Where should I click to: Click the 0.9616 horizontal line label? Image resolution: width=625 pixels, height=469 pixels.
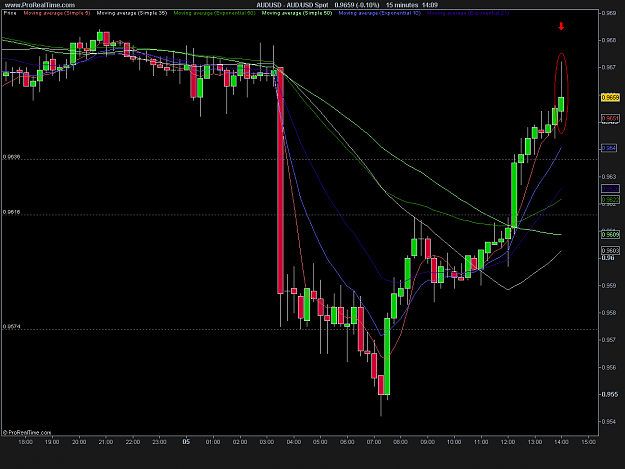click(x=12, y=212)
